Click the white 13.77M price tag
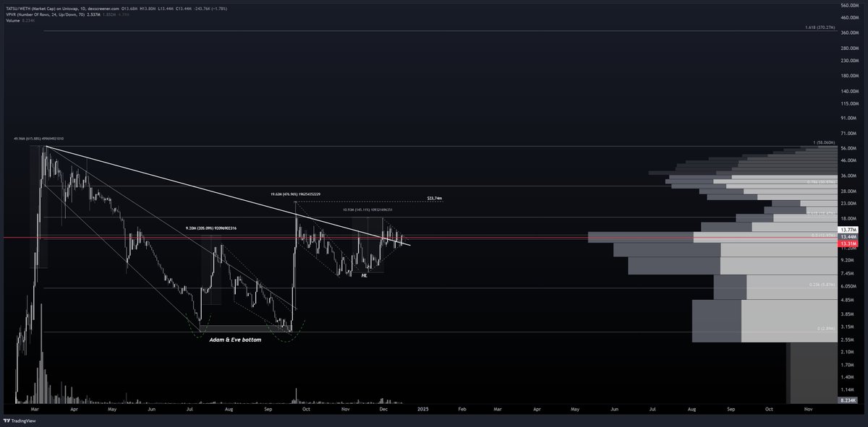 click(x=847, y=230)
